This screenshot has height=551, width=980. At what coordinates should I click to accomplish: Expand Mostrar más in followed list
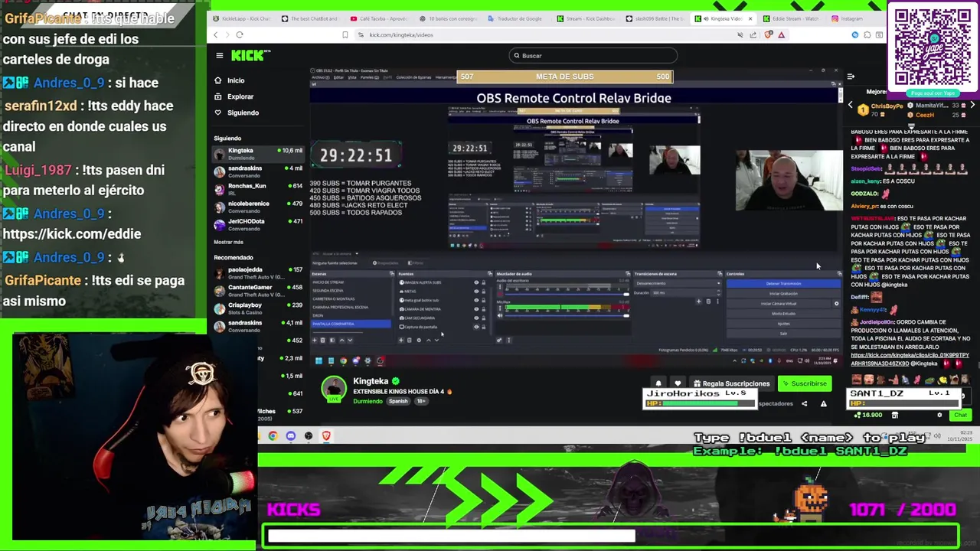[x=228, y=242]
